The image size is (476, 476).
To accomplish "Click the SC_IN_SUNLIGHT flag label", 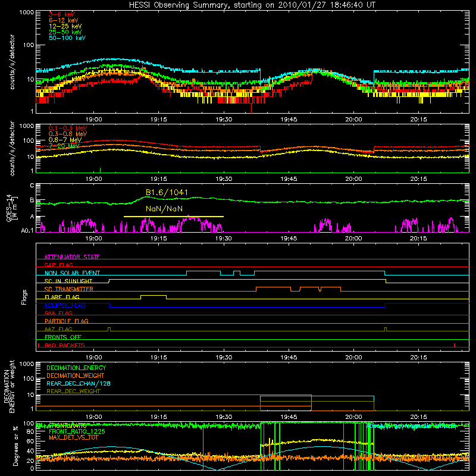I will tap(68, 281).
